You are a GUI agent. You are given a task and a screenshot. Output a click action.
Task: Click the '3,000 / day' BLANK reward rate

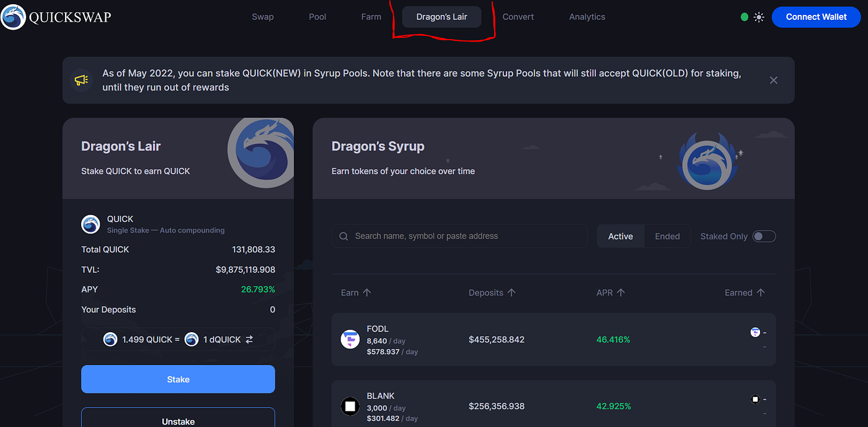point(386,408)
